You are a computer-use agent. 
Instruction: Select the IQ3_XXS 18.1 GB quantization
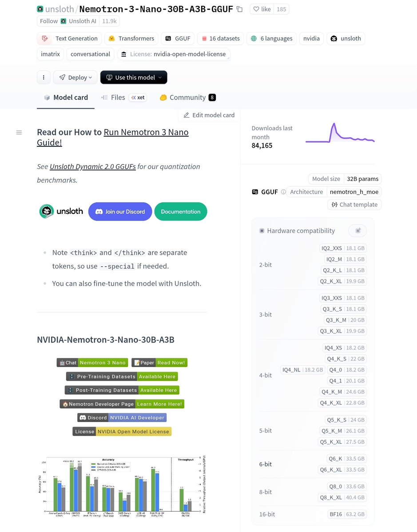343,298
